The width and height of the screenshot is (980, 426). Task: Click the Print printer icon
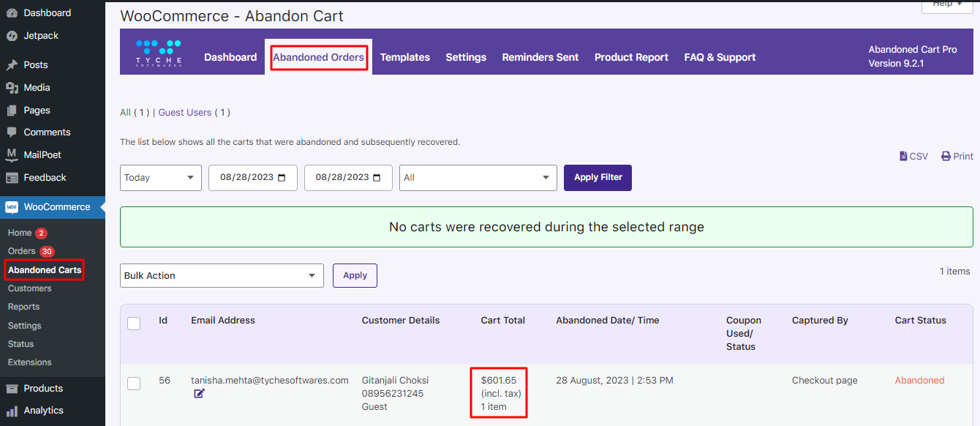coord(946,157)
